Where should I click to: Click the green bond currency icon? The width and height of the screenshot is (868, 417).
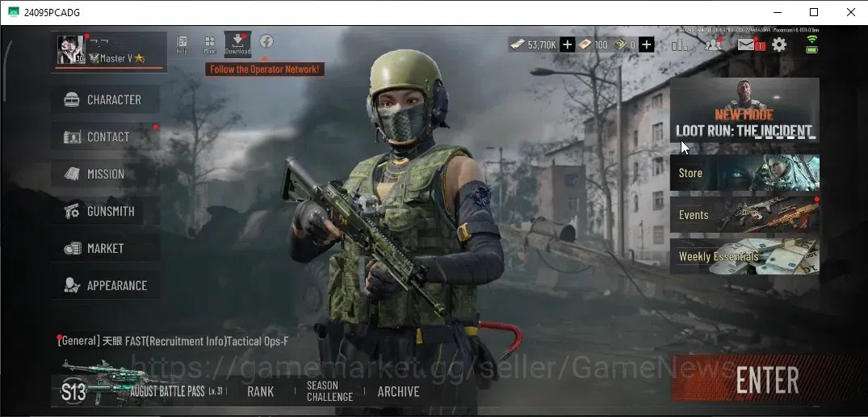pos(620,45)
